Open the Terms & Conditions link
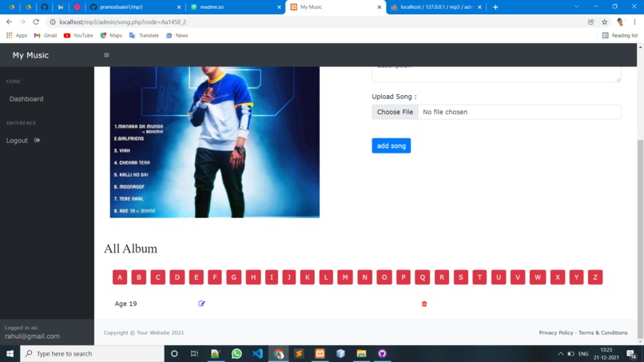The image size is (644, 362). (x=603, y=332)
